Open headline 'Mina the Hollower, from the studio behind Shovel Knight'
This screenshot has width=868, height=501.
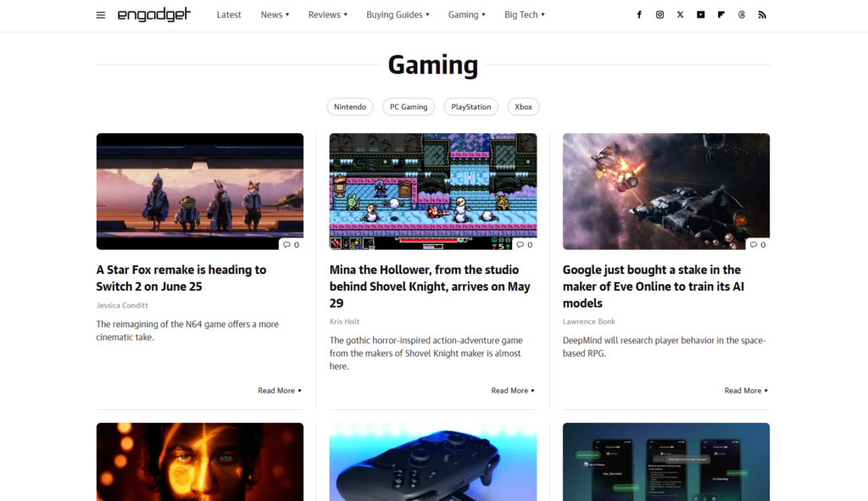[430, 287]
